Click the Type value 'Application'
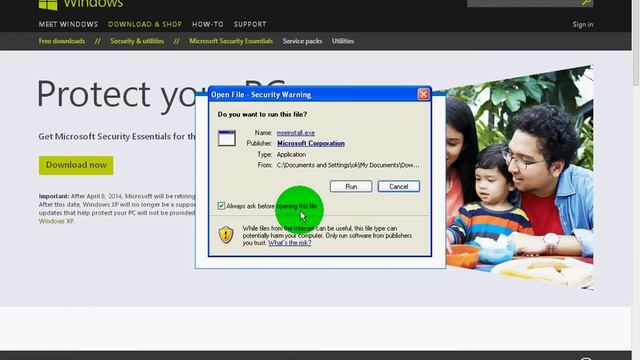The image size is (640, 360). tap(291, 154)
